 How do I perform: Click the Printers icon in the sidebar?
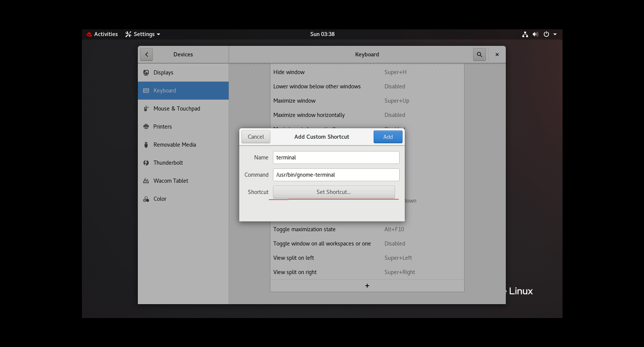click(146, 126)
